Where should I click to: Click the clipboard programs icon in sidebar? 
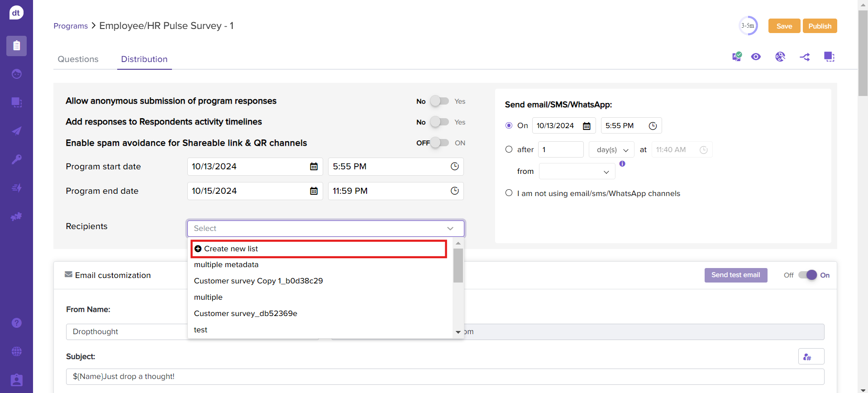click(16, 46)
